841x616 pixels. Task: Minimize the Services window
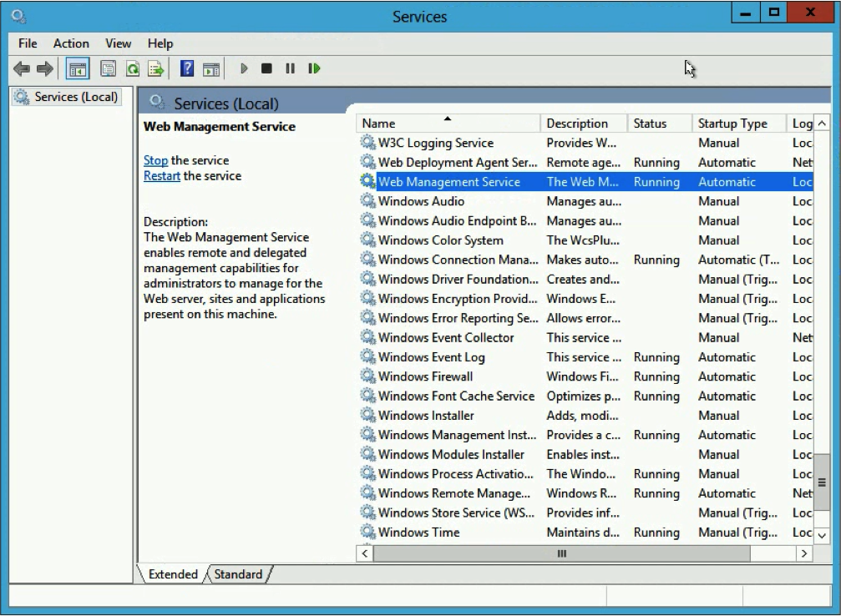click(746, 13)
